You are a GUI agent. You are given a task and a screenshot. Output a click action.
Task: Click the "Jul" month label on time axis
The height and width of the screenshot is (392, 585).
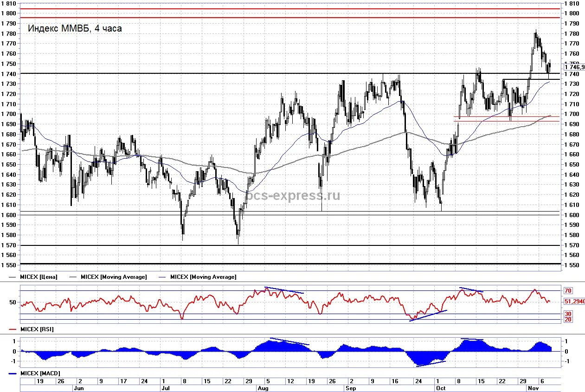(165, 388)
